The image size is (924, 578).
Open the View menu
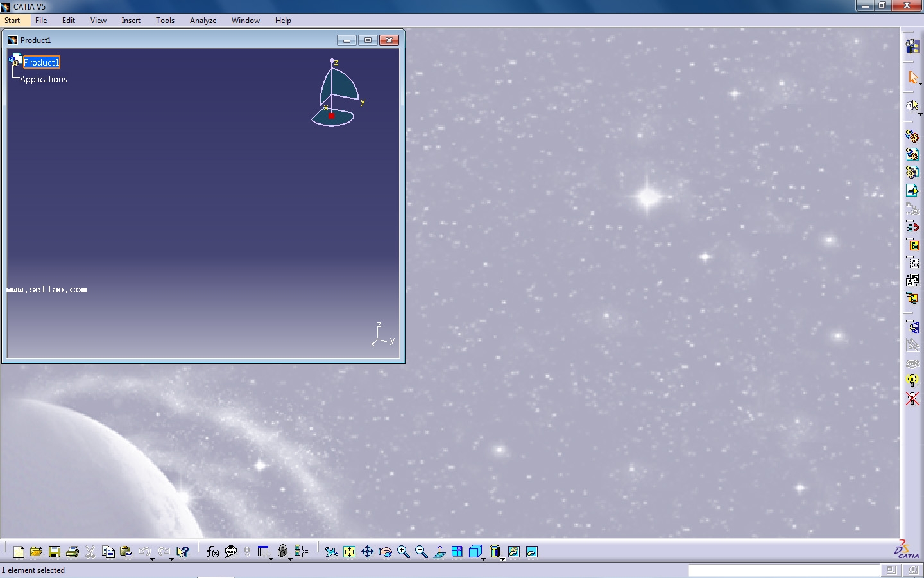pyautogui.click(x=98, y=21)
